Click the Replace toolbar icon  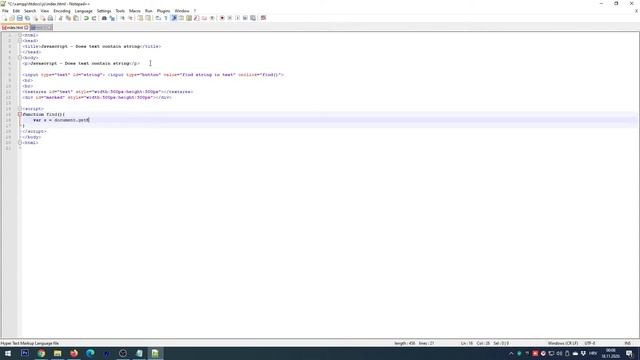(x=112, y=18)
